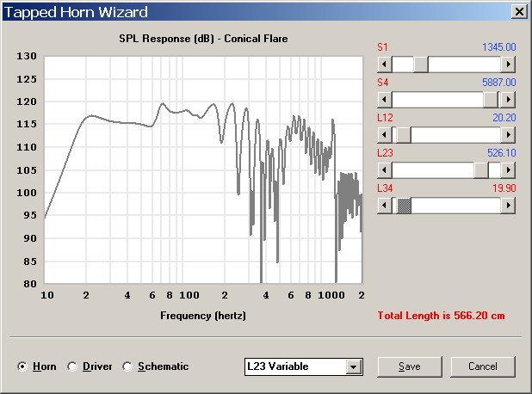Image resolution: width=532 pixels, height=394 pixels.
Task: Click the Total Length is 566.20 cm text
Action: click(441, 316)
